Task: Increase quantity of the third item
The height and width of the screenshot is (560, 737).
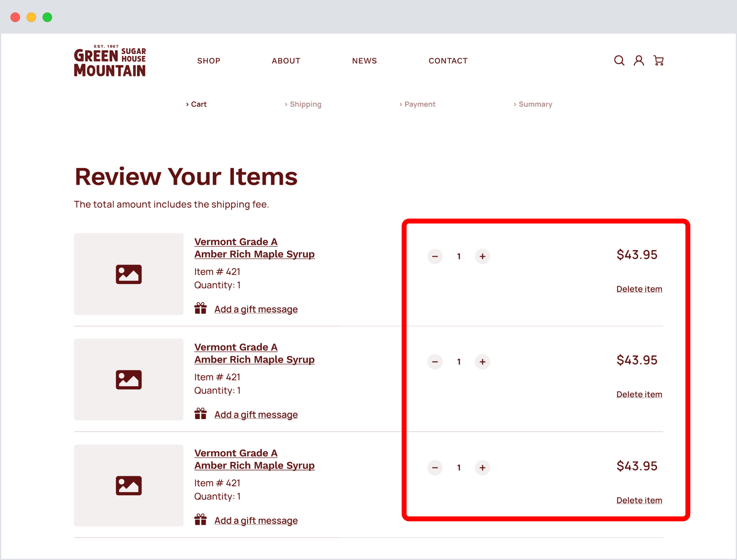Action: (x=482, y=467)
